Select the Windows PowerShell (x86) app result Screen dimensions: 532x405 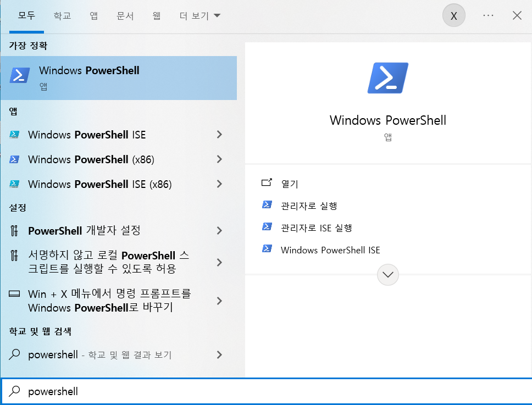119,159
